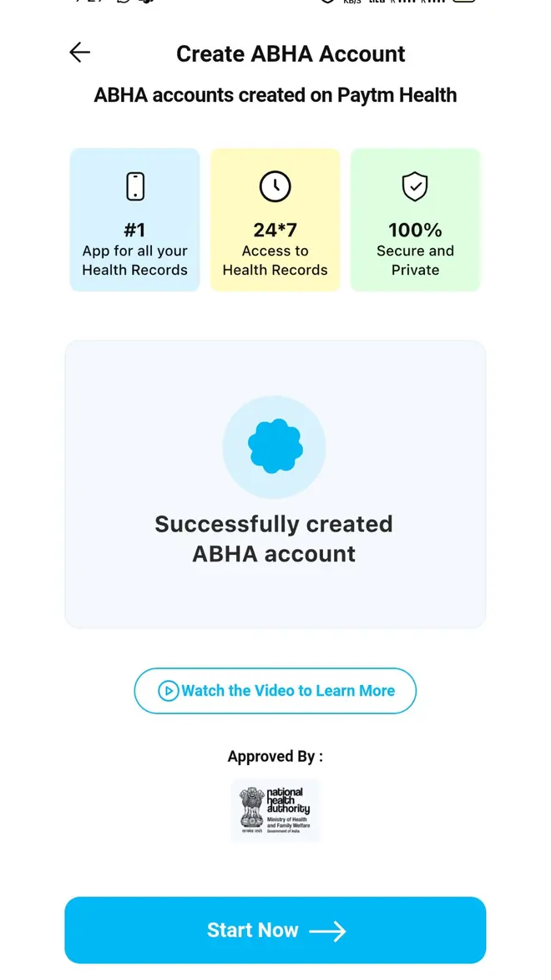
Task: Click the "ABHA accounts created on Paytm Health" subtitle
Action: coord(275,94)
